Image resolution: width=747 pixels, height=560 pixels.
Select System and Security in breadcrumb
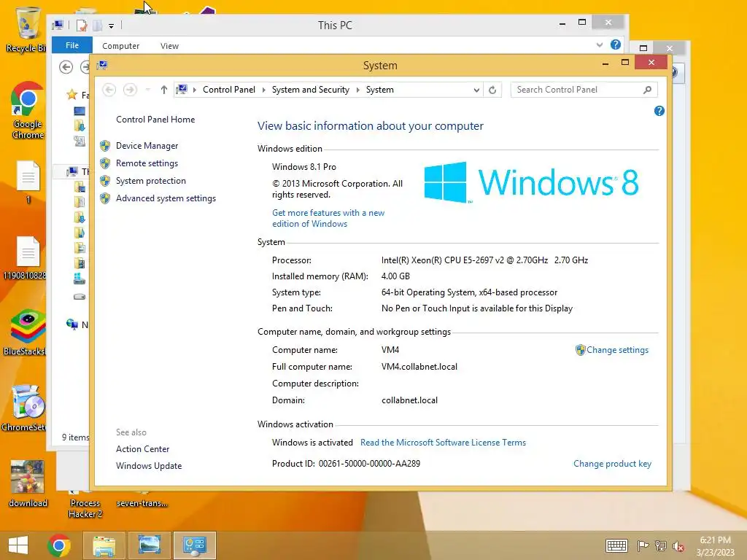pyautogui.click(x=311, y=90)
